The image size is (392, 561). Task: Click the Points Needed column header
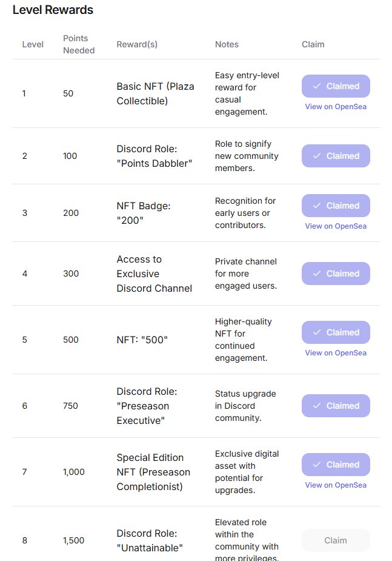[x=79, y=44]
